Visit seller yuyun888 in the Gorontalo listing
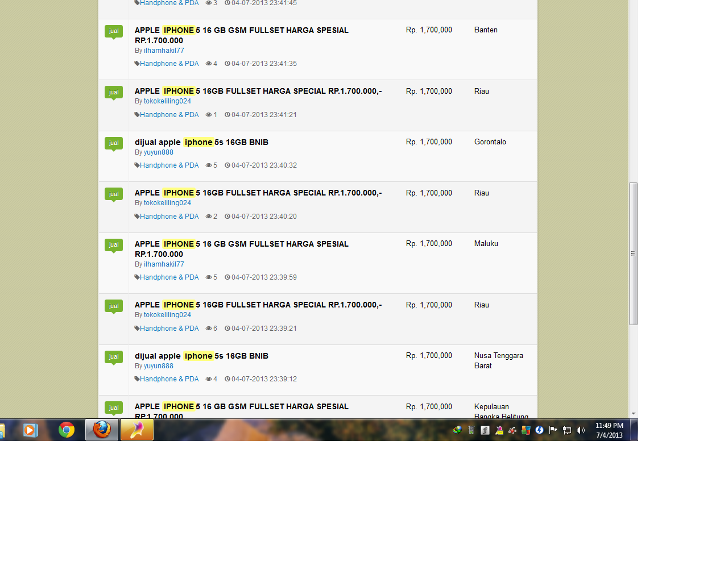Viewport: 728px width, 582px height. coord(159,152)
